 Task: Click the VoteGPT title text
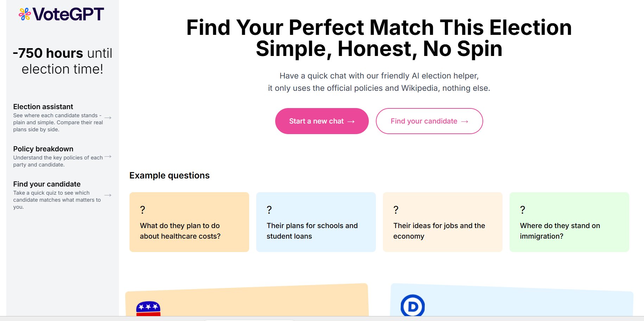68,14
